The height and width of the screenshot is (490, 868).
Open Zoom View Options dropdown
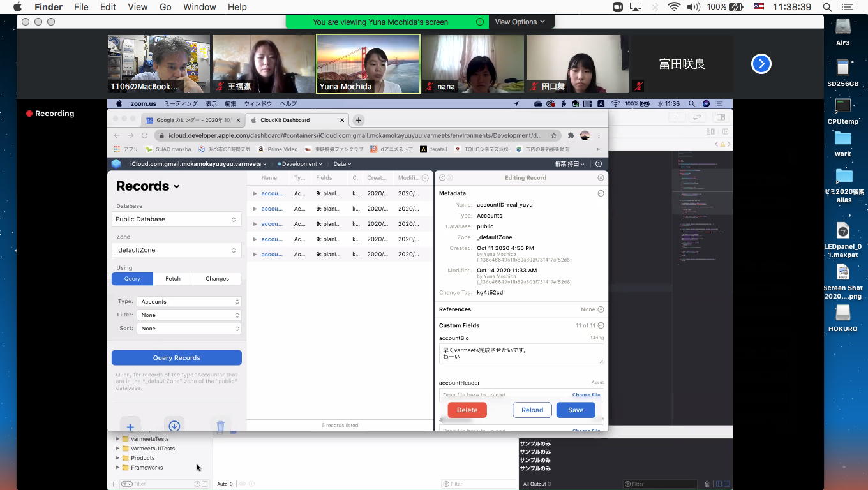tap(520, 22)
